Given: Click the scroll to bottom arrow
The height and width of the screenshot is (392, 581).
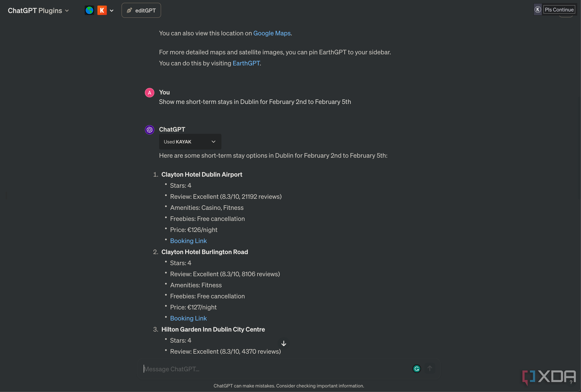Looking at the screenshot, I should [x=284, y=343].
